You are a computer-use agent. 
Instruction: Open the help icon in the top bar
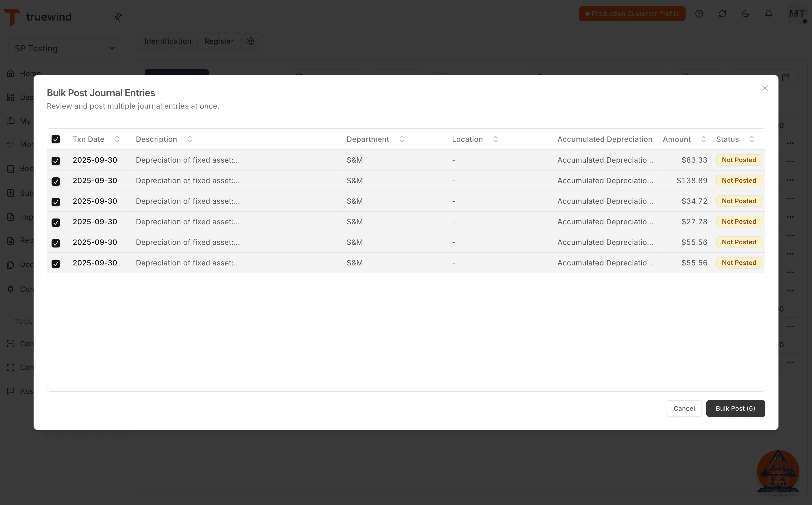click(x=700, y=14)
